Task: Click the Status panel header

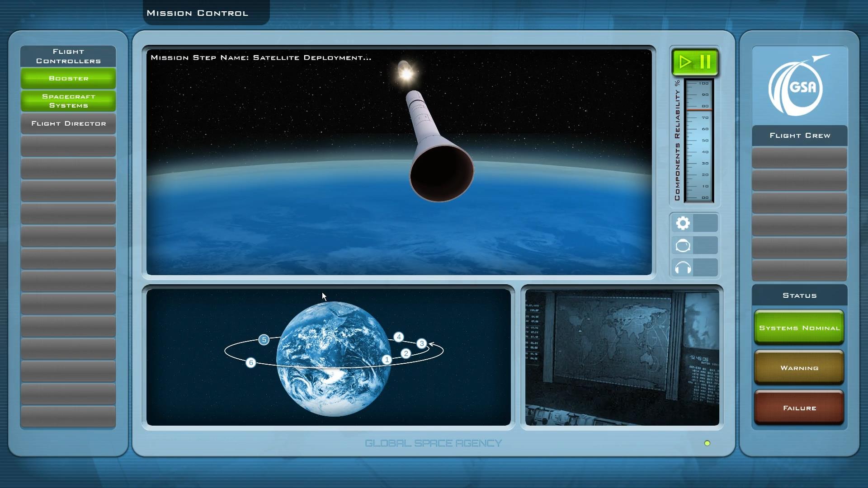Action: tap(800, 296)
